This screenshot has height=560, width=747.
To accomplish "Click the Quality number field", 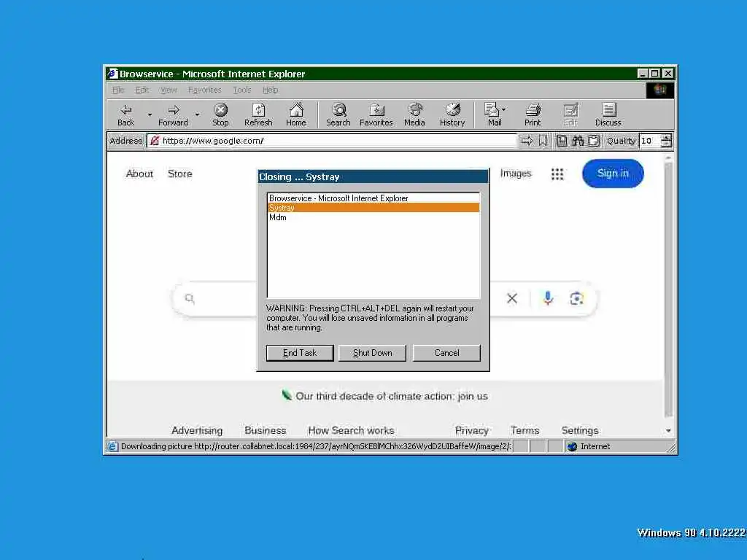I will 650,141.
